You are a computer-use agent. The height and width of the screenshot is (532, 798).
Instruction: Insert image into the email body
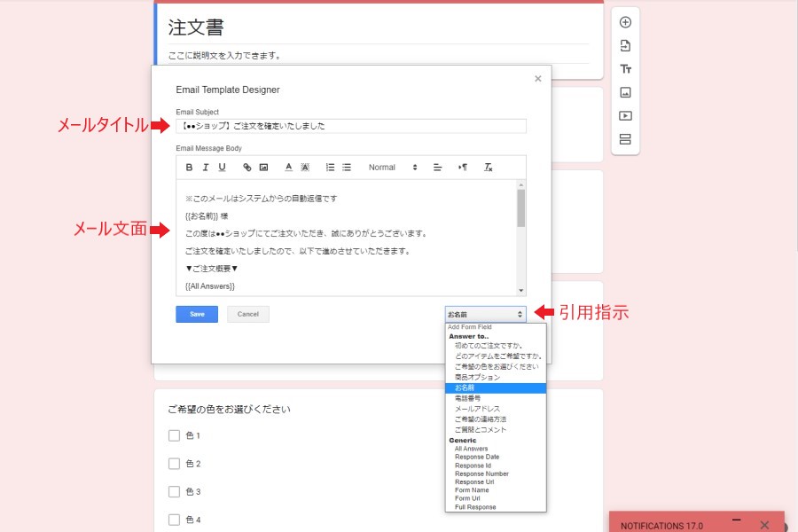(x=263, y=168)
